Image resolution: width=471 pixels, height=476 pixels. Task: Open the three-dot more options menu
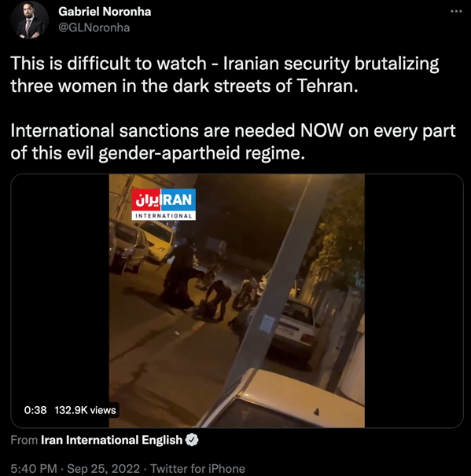tap(456, 12)
